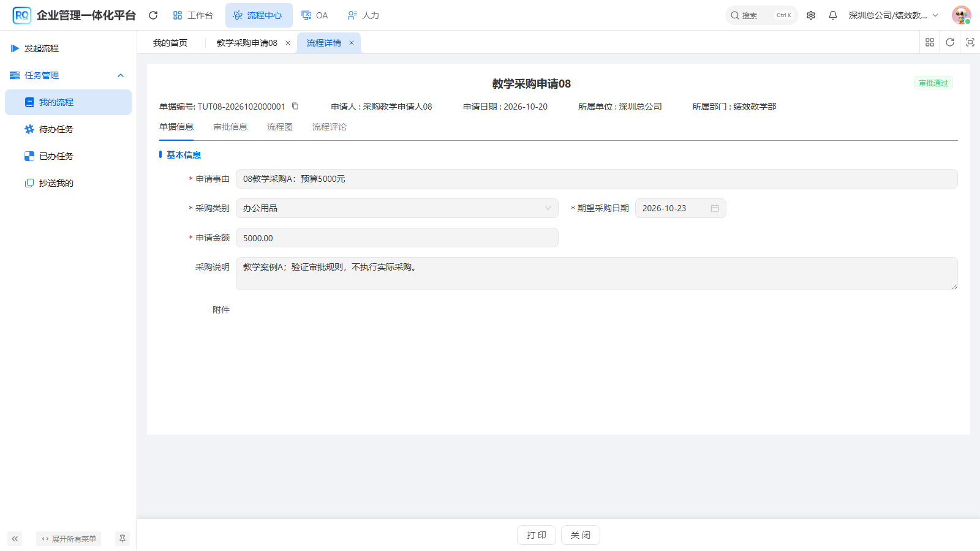The height and width of the screenshot is (551, 980).
Task: Click the 发起流程 play icon
Action: click(x=15, y=48)
